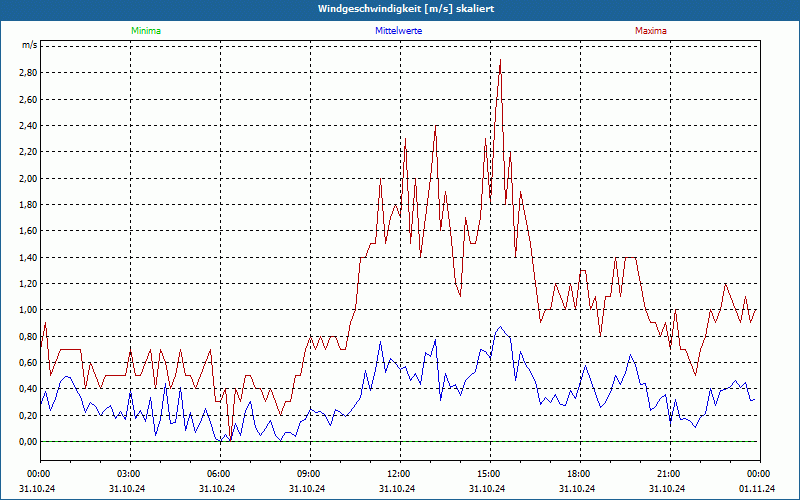Click the title 'Windgeschwindigkeit [m/s] skaliert'
The height and width of the screenshot is (500, 800).
(x=406, y=9)
